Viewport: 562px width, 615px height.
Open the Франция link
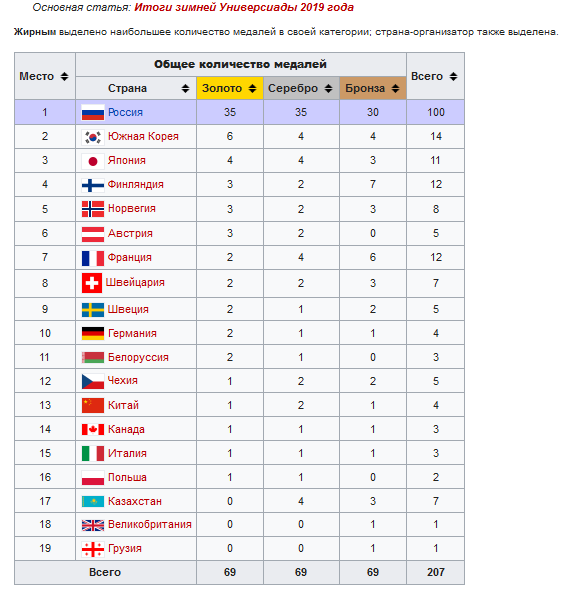[x=130, y=257]
